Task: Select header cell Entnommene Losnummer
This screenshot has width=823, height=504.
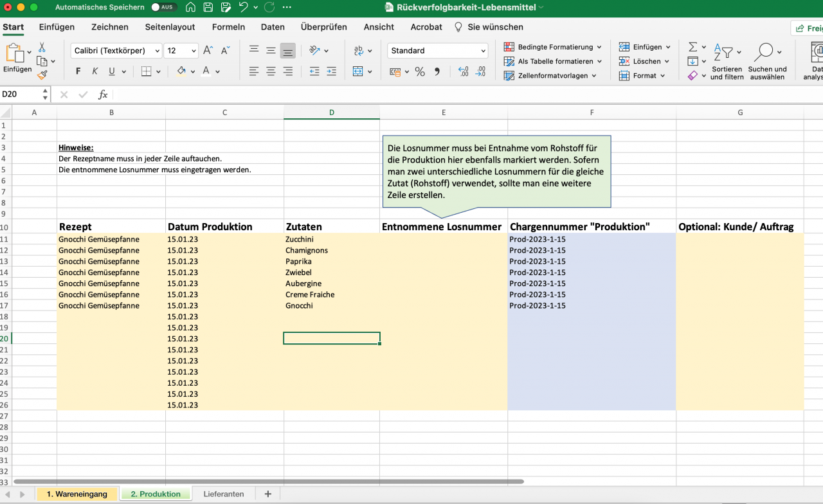Action: pos(444,227)
